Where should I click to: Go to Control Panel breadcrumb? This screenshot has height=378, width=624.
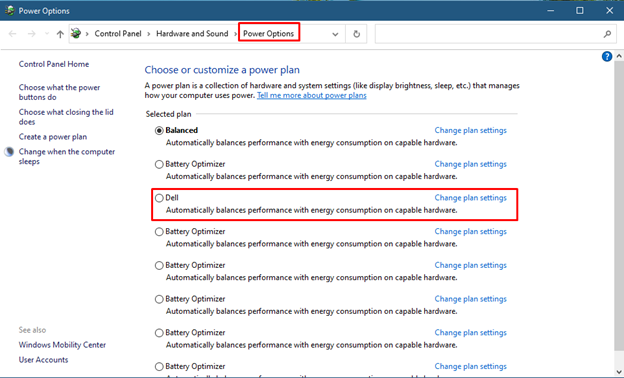click(x=118, y=34)
